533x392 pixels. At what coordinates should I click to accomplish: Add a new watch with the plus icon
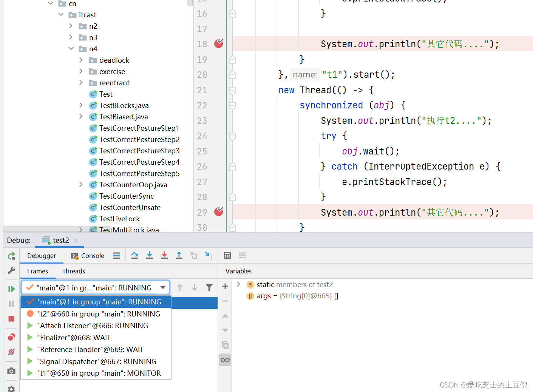(225, 287)
